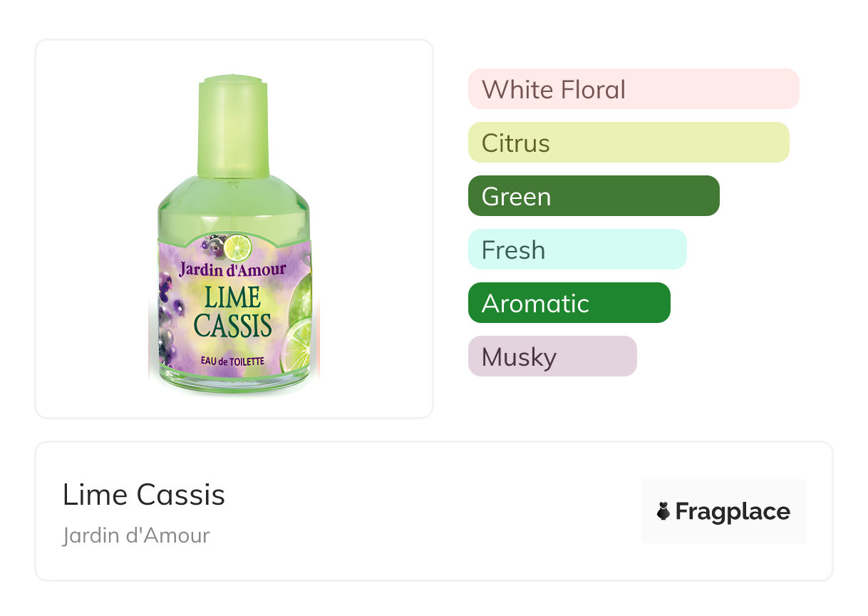Click "EAU de TOILETTE" text on the bottle

232,361
